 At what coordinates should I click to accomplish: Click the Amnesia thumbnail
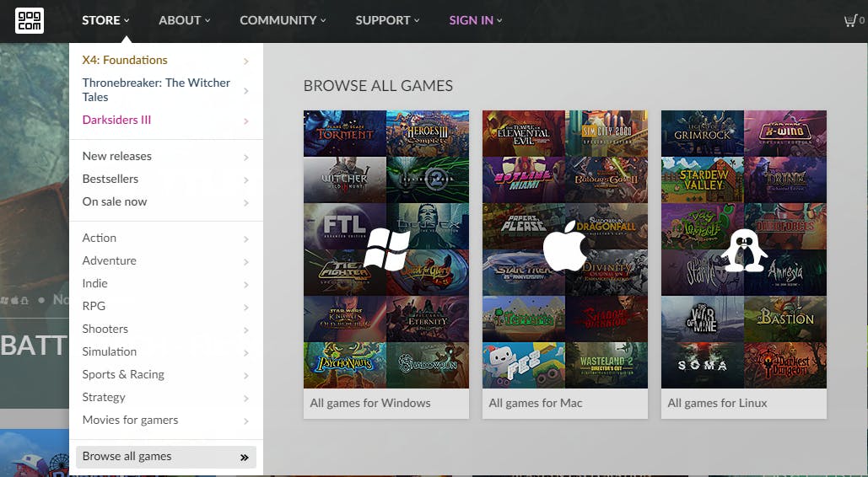785,272
